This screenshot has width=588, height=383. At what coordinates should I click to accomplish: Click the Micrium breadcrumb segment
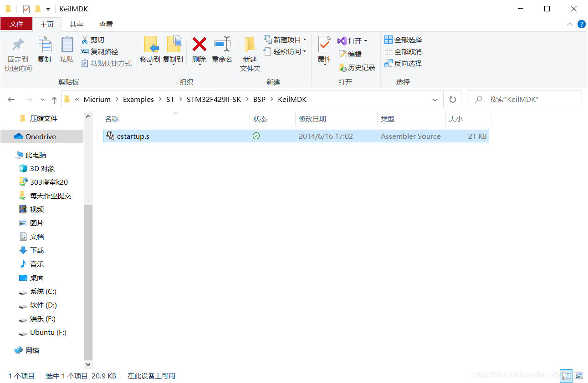coord(97,100)
